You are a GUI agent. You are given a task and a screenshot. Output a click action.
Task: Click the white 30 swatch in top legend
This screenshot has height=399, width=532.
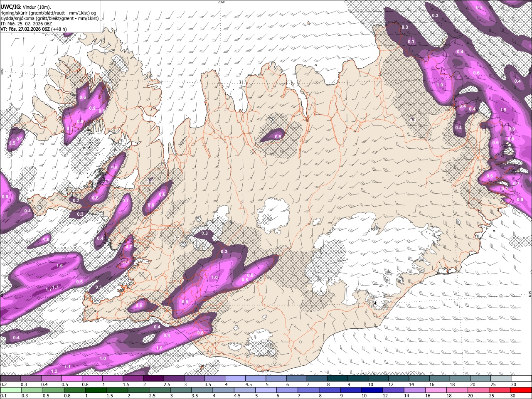point(521,379)
